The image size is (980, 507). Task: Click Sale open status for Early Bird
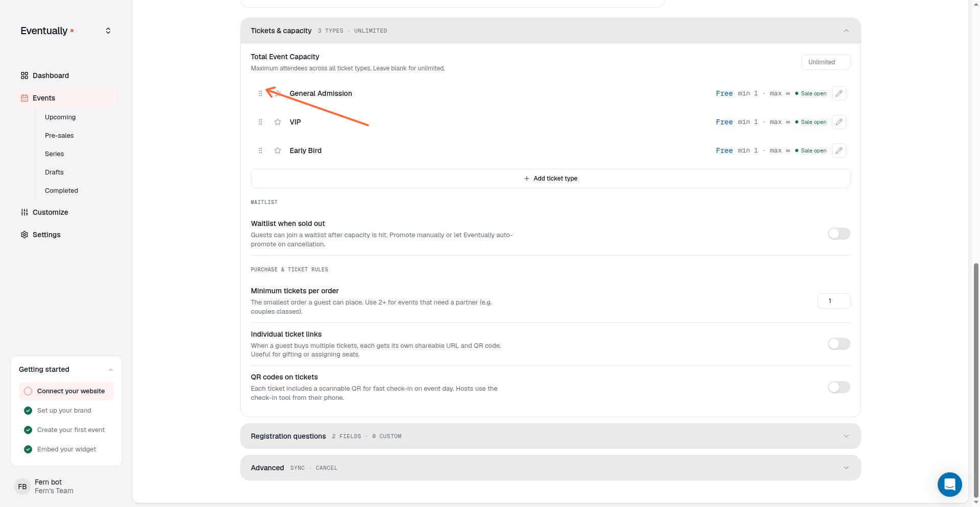point(811,150)
